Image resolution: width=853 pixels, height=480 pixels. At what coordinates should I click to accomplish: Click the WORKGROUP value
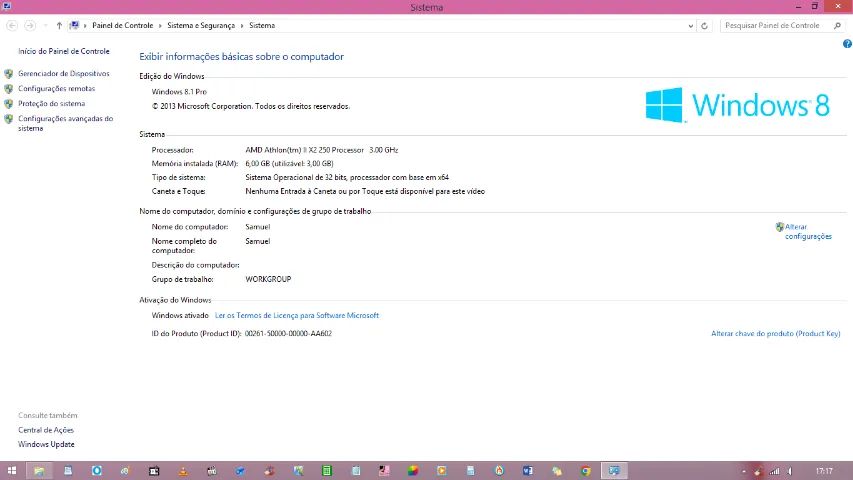pos(268,279)
